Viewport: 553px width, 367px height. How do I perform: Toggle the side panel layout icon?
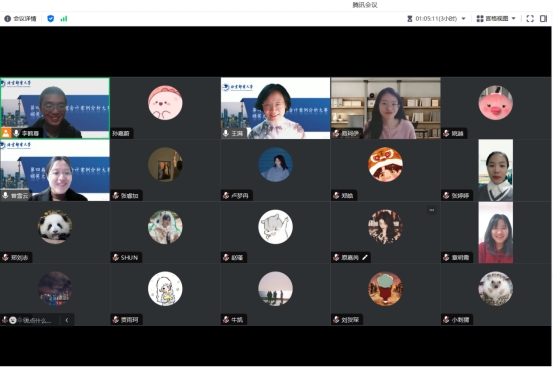point(543,19)
